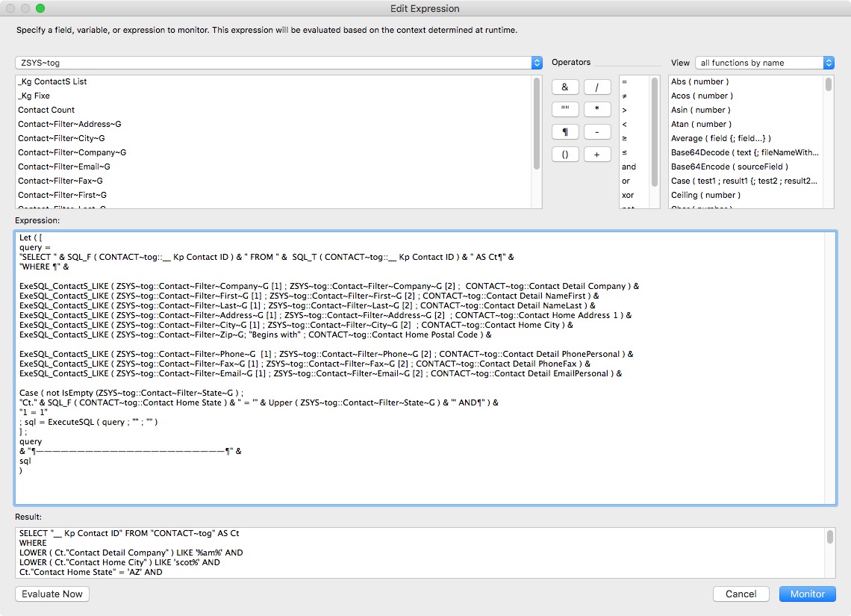Open the ZSYS~tog table dropdown

coord(278,63)
